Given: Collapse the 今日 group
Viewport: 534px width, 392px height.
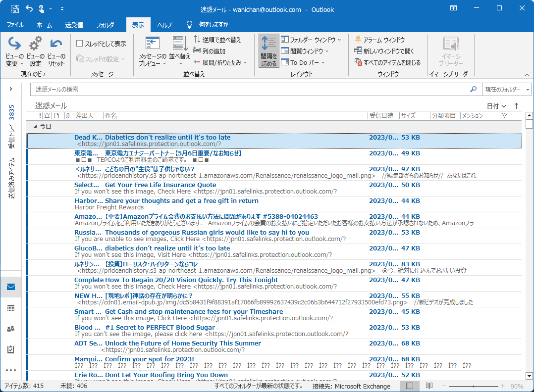Looking at the screenshot, I should coord(35,126).
